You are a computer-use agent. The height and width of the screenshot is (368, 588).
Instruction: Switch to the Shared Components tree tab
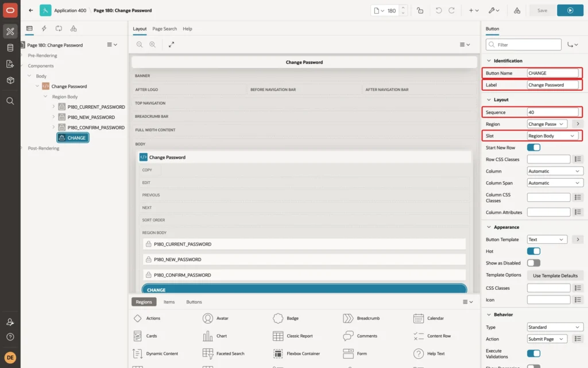click(x=73, y=29)
